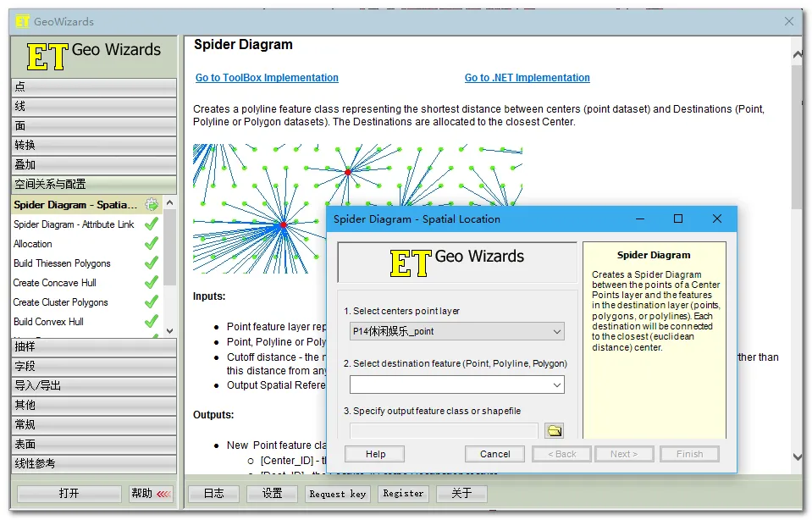Click the help pane scroll-down arrow

click(798, 456)
